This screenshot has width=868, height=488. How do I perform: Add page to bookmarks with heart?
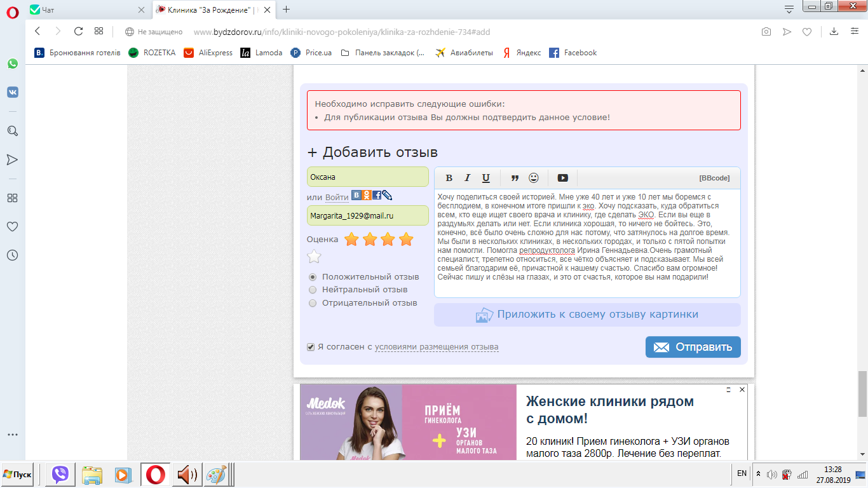coord(807,32)
